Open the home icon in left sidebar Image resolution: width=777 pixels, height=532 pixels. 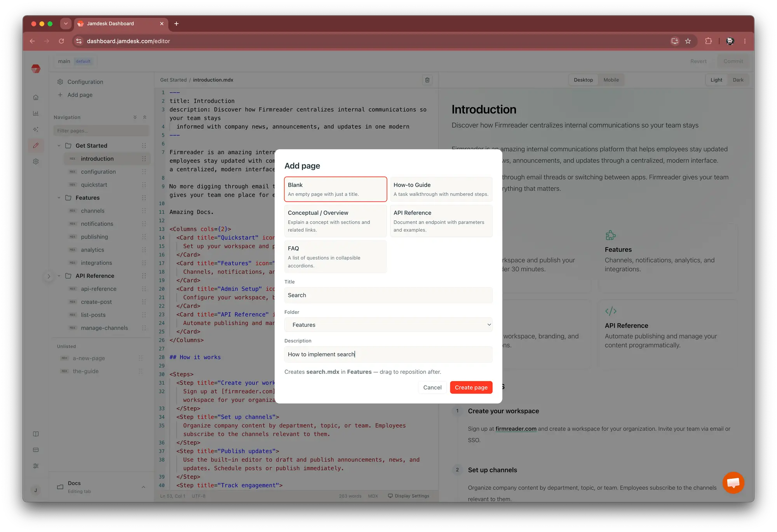click(x=36, y=98)
